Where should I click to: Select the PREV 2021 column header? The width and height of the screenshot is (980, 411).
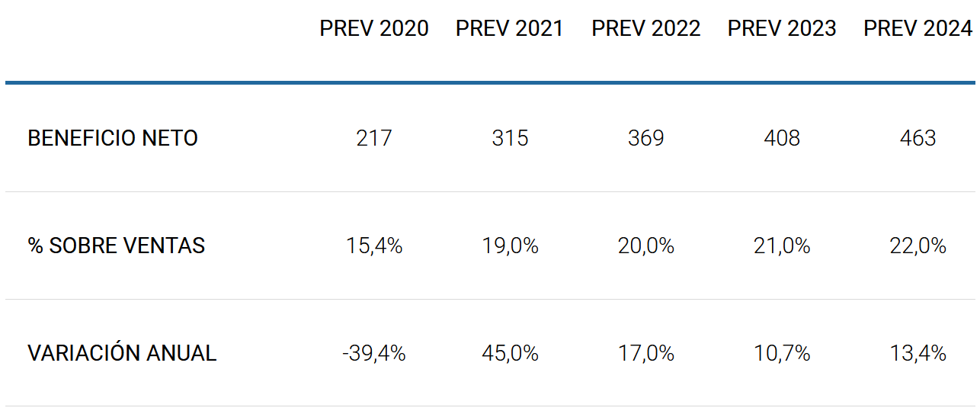click(510, 29)
